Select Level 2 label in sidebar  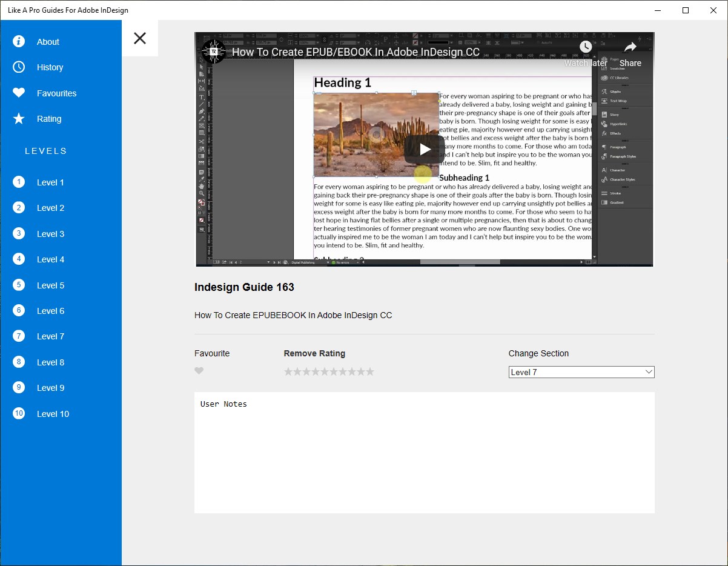point(50,208)
